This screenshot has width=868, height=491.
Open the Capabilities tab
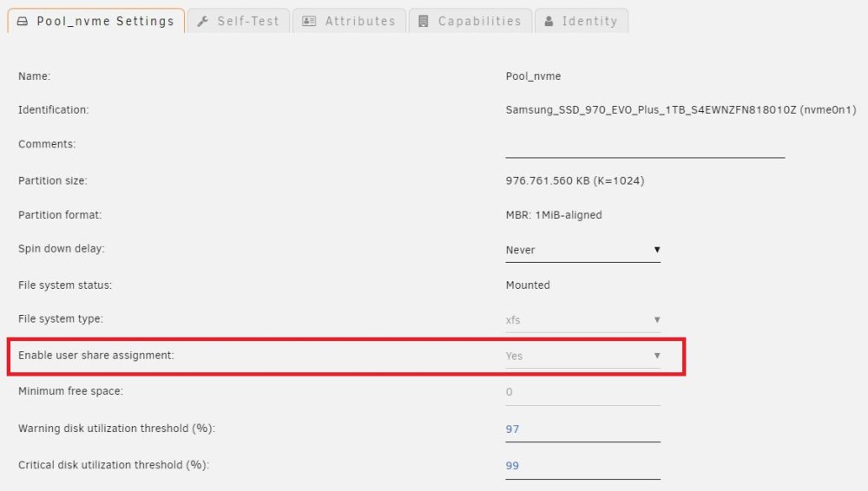click(x=470, y=21)
